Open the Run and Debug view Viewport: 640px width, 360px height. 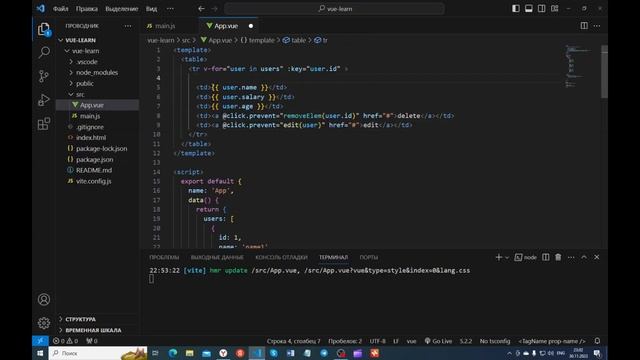tap(44, 100)
